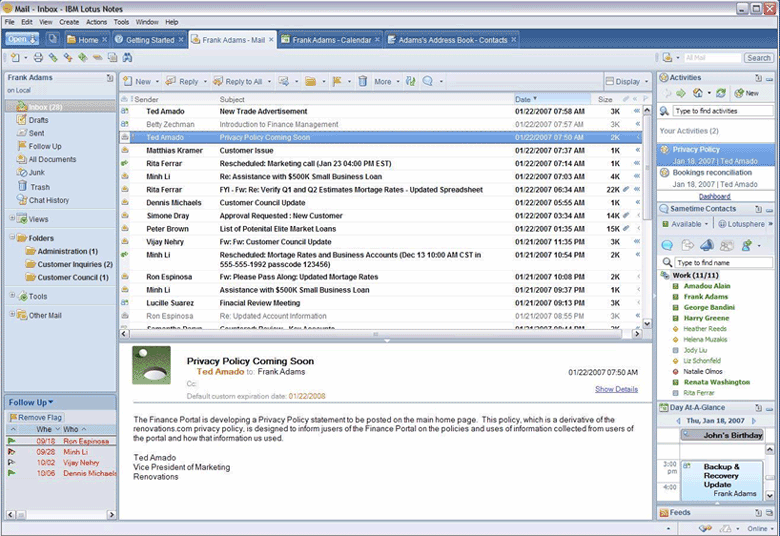The height and width of the screenshot is (536, 780).
Task: Switch to the Frank Adams - Calendar tab
Action: click(331, 40)
